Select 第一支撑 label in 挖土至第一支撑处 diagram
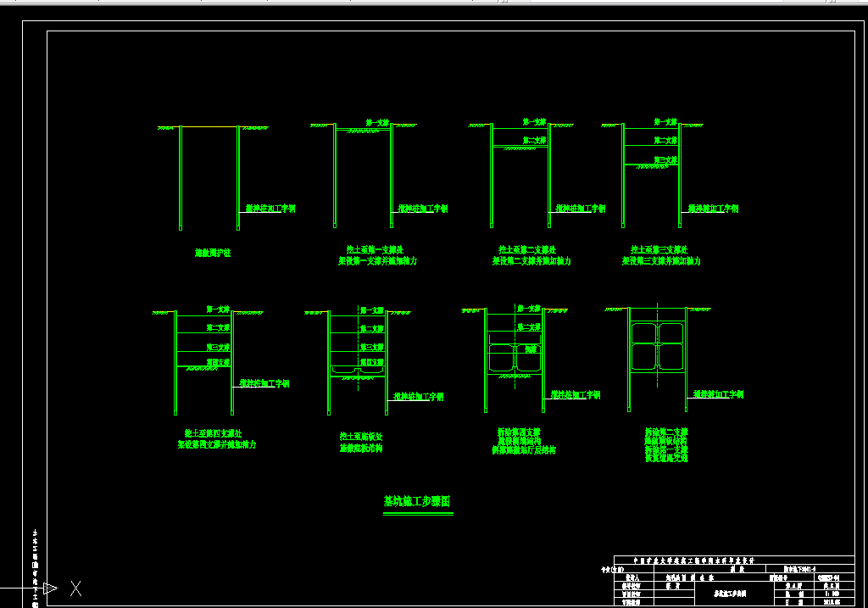868x608 pixels. coord(377,122)
